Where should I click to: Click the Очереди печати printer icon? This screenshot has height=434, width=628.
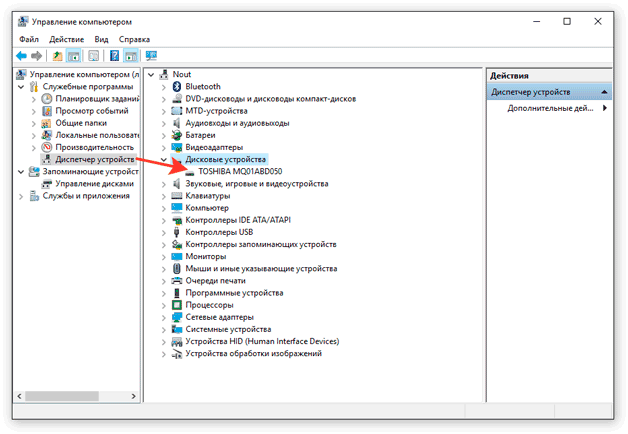[x=177, y=281]
